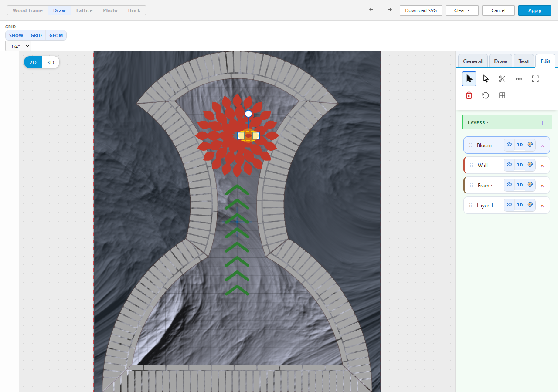Viewport: 558px width, 392px height.
Task: Activate the scissors cut tool
Action: point(502,79)
